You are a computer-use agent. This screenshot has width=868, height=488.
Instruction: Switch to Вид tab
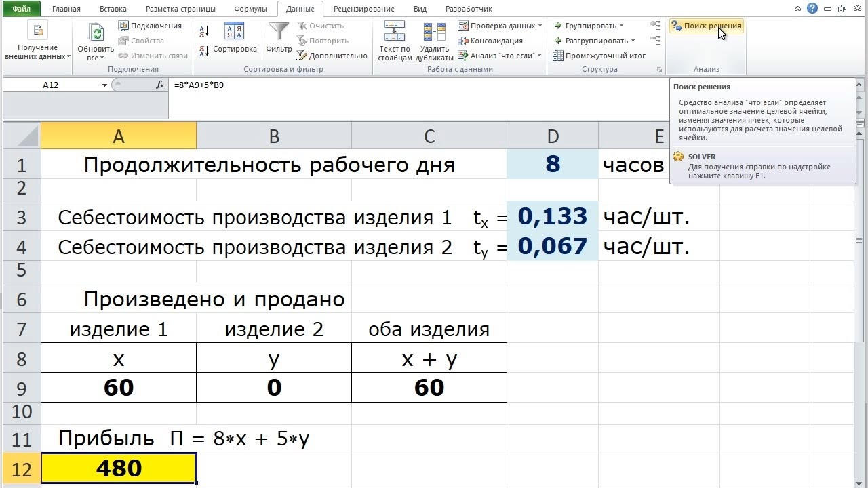(x=420, y=9)
